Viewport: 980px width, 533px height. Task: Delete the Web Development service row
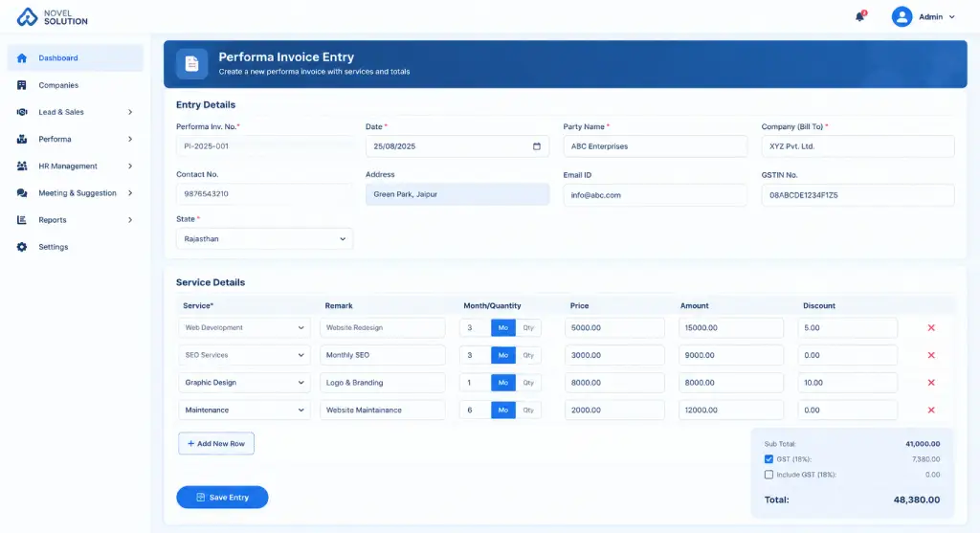click(930, 327)
